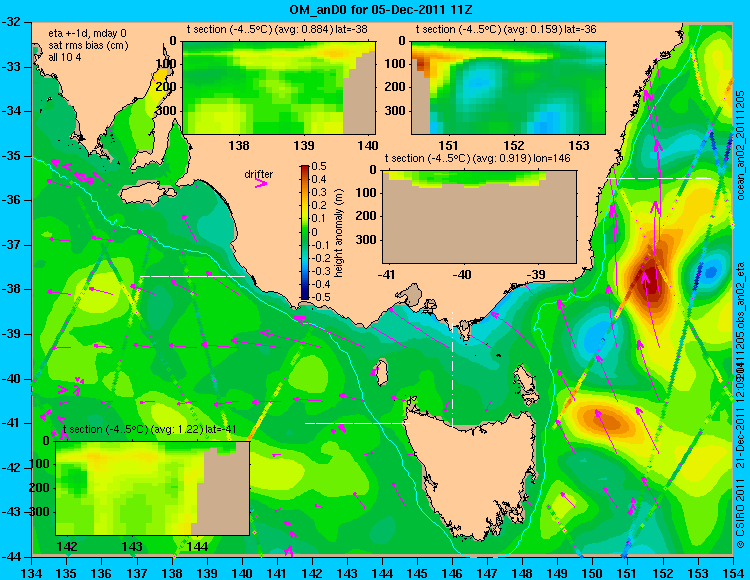Click the plot title 'OM_anD0 for 05-Dec-2011 11Z'
Screen dimensions: 750x580
[381, 10]
